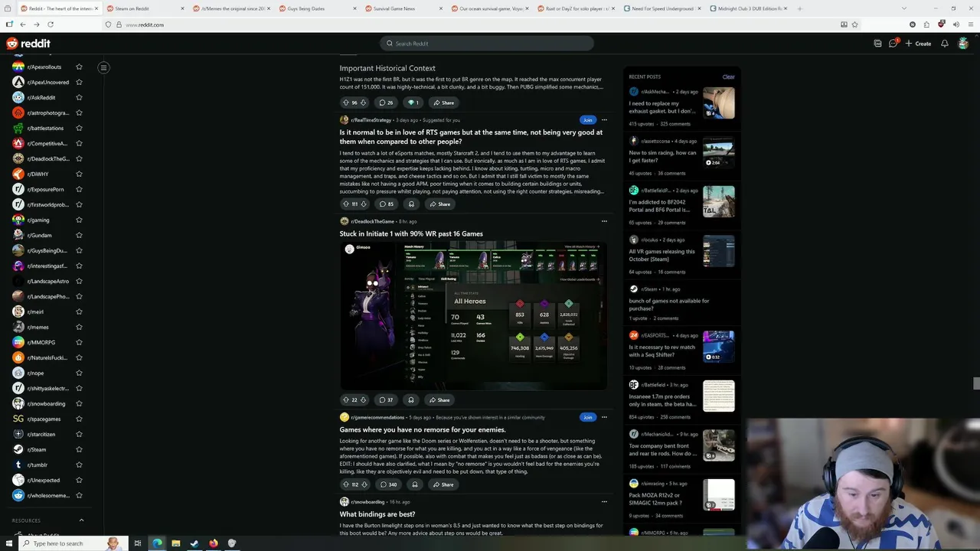Click the Search Reddit field
This screenshot has width=980, height=551.
(x=487, y=44)
